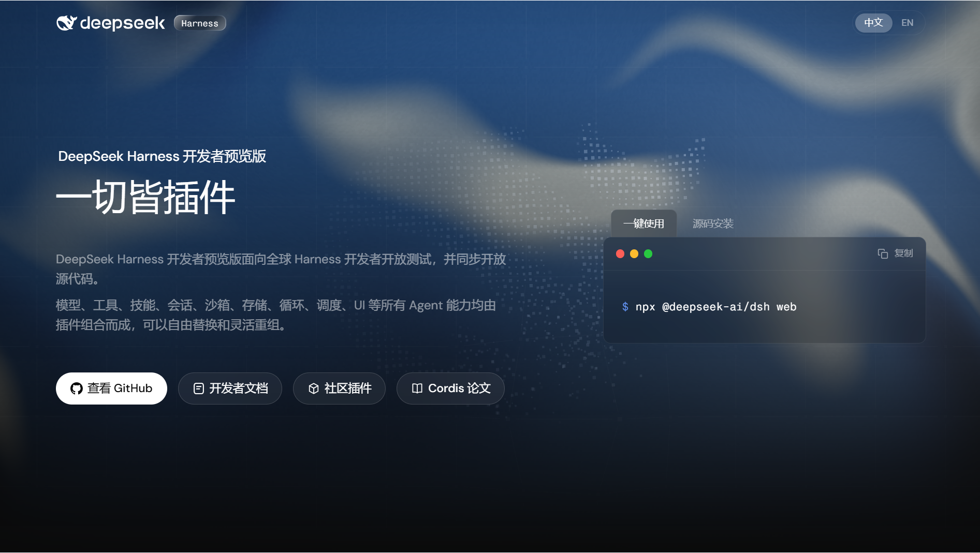Screen dimensions: 980x553
Task: Click the dollar prompt symbol in terminal
Action: click(x=625, y=307)
